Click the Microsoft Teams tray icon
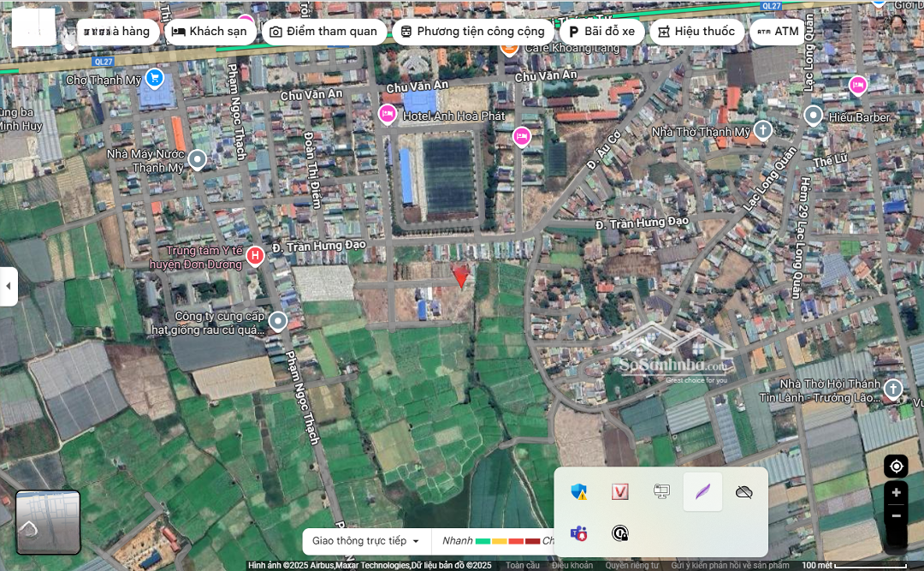Image resolution: width=924 pixels, height=571 pixels. coord(579,533)
